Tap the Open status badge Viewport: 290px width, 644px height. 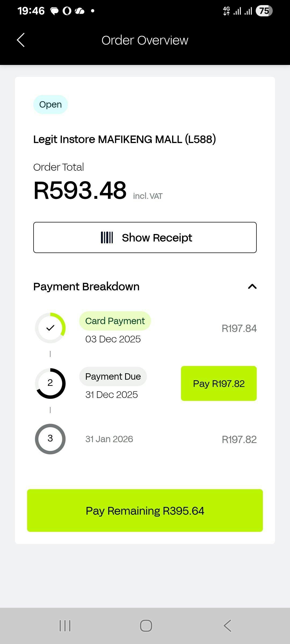click(x=50, y=104)
